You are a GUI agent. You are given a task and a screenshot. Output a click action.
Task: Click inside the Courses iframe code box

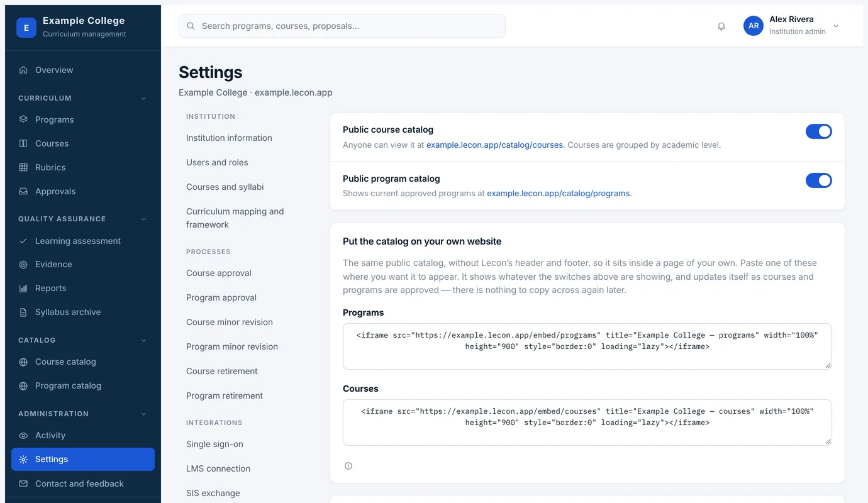(x=587, y=423)
